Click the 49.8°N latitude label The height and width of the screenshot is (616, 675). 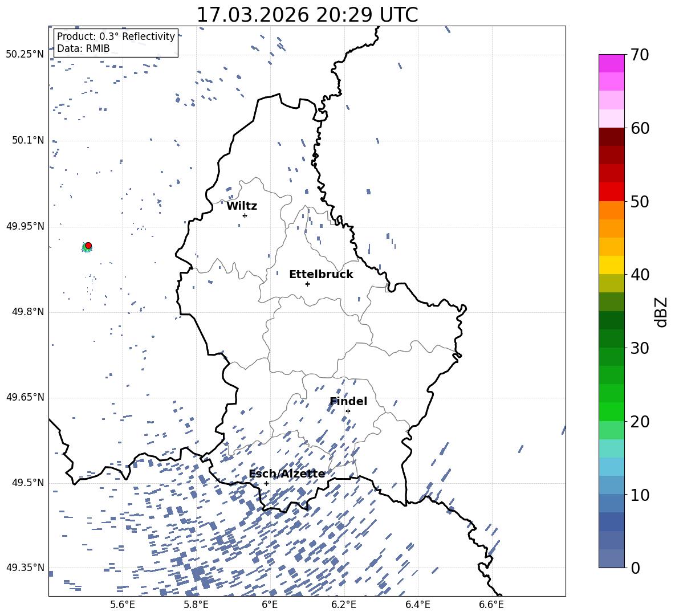tap(28, 312)
